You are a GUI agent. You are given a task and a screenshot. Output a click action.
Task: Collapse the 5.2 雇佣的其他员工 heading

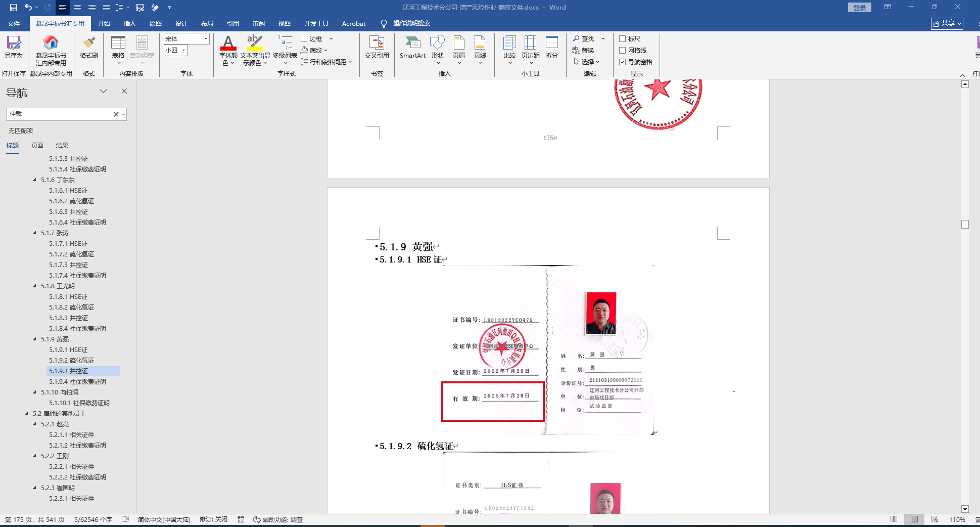click(x=27, y=414)
